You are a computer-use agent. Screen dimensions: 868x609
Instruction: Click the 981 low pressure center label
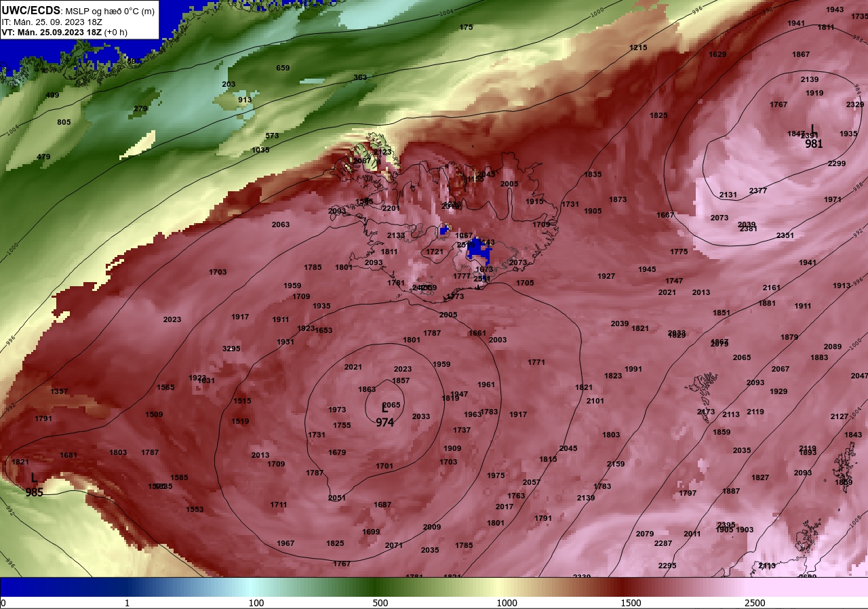coord(814,144)
